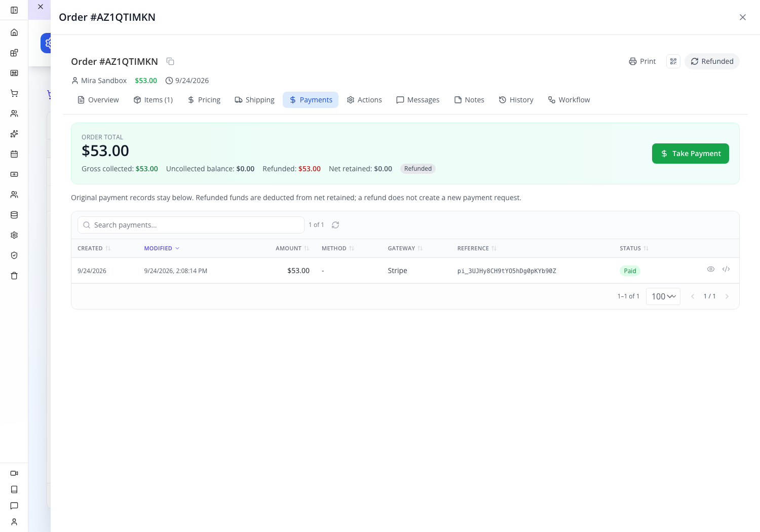Image resolution: width=760 pixels, height=532 pixels.
Task: Open the database icon in the sidebar
Action: 14,215
